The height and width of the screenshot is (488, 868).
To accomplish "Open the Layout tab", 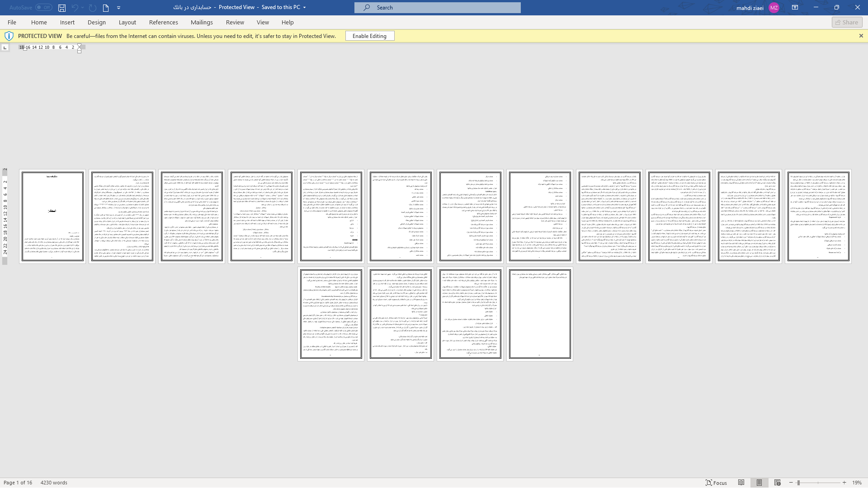I will coord(127,22).
